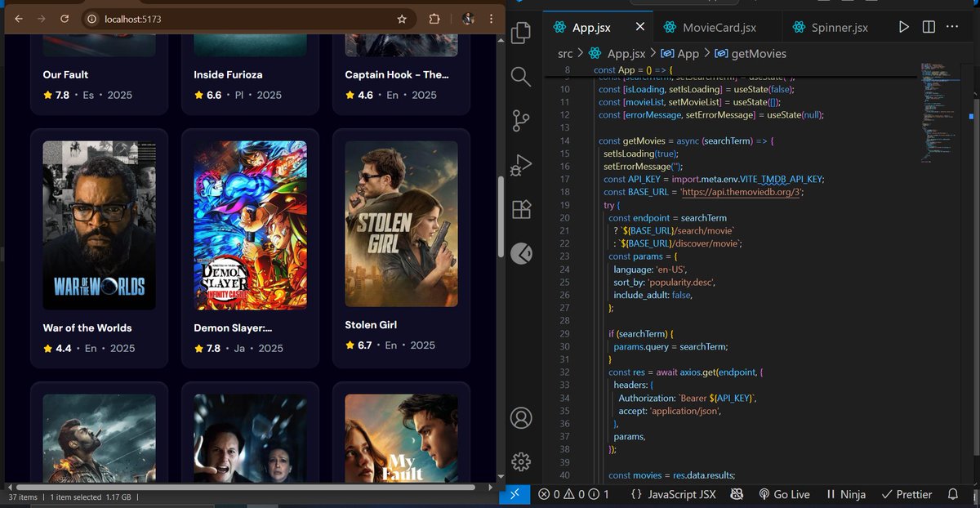Click the Ninja status bar item
The height and width of the screenshot is (508, 980).
click(846, 494)
